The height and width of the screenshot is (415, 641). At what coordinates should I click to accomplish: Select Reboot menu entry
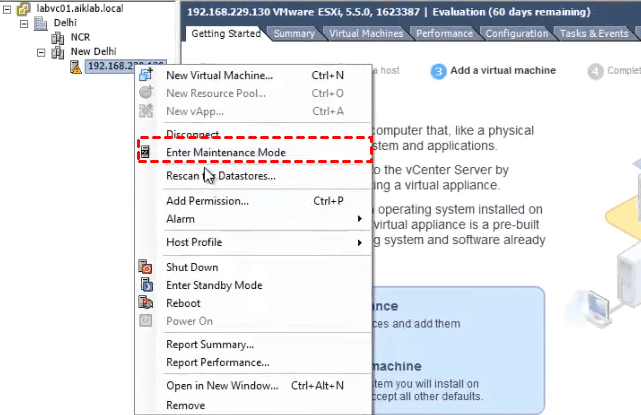pyautogui.click(x=253, y=303)
